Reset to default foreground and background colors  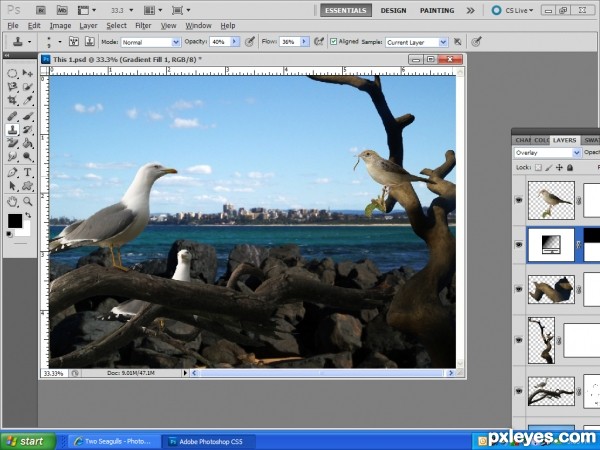tap(9, 234)
